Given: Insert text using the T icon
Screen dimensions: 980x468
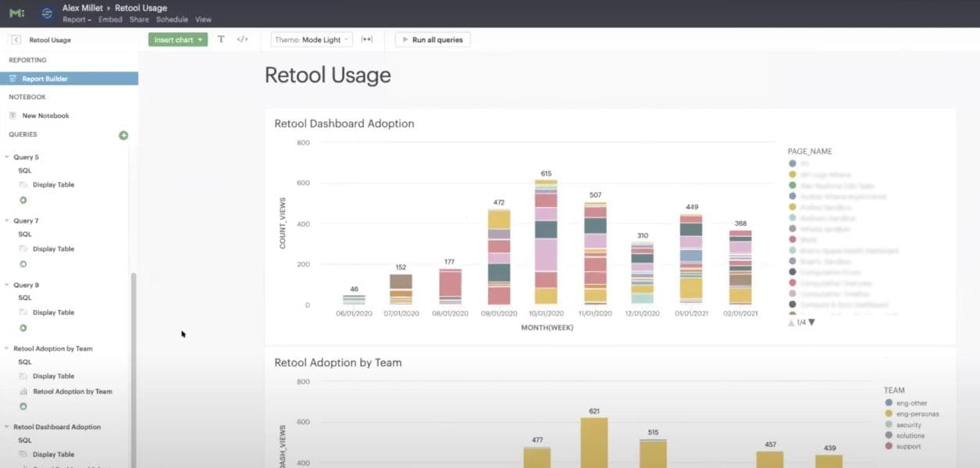Looking at the screenshot, I should point(221,38).
